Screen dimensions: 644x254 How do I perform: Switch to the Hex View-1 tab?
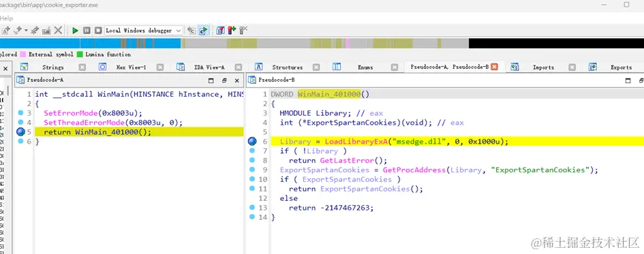tap(131, 67)
